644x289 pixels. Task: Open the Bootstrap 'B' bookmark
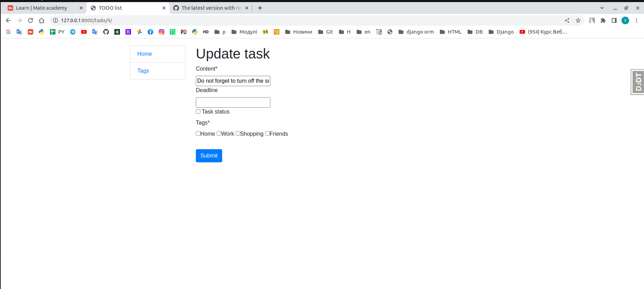(x=128, y=32)
